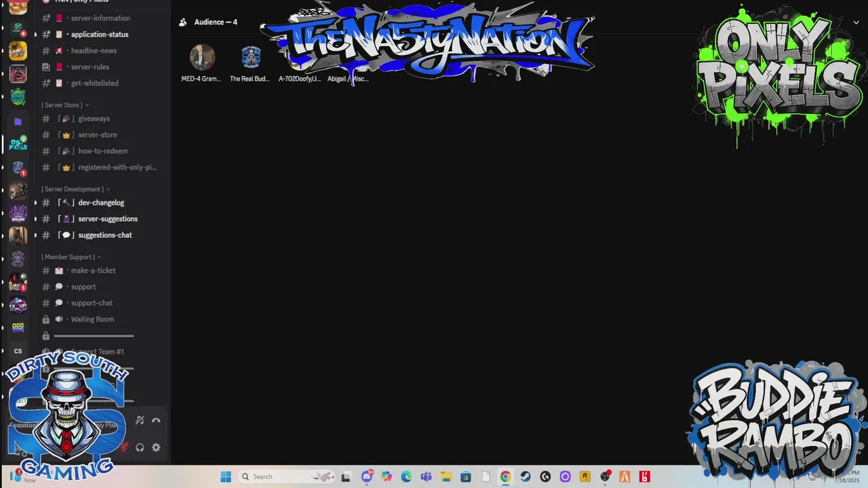The width and height of the screenshot is (868, 488).
Task: Open the server folder icon in the sidebar
Action: (18, 121)
